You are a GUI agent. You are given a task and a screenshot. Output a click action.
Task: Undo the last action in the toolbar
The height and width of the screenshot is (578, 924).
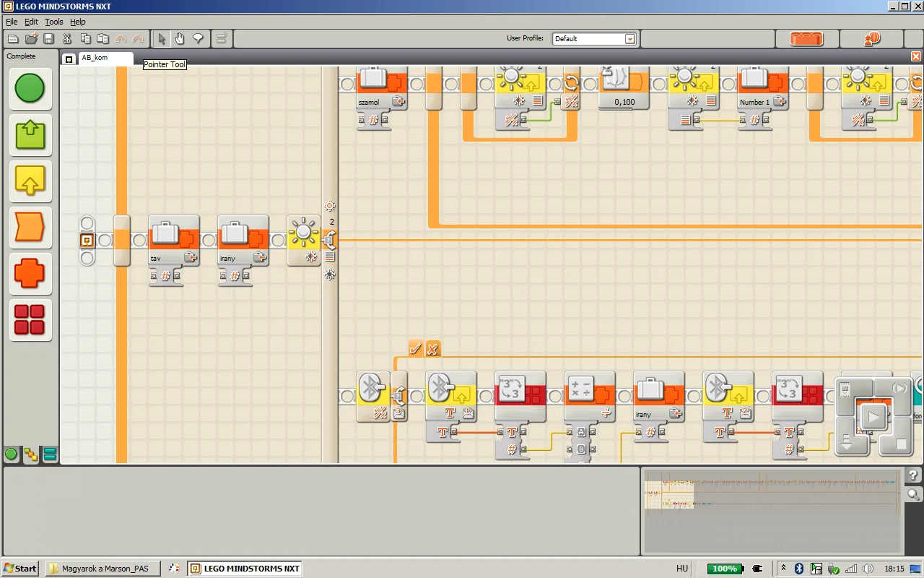coord(121,38)
